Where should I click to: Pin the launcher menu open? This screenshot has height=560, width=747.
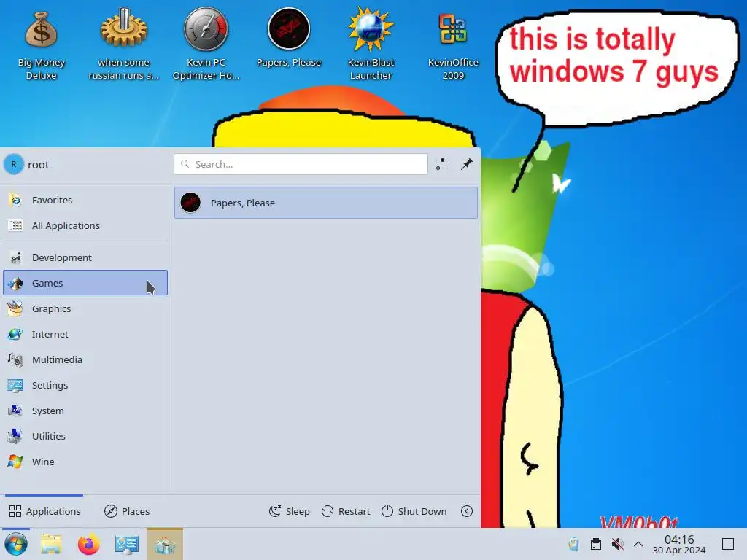467,164
